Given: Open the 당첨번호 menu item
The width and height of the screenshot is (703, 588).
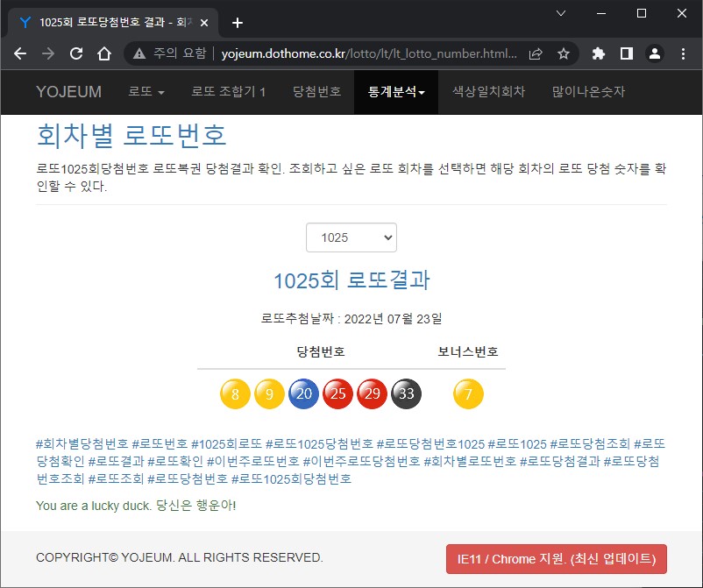Looking at the screenshot, I should point(317,92).
